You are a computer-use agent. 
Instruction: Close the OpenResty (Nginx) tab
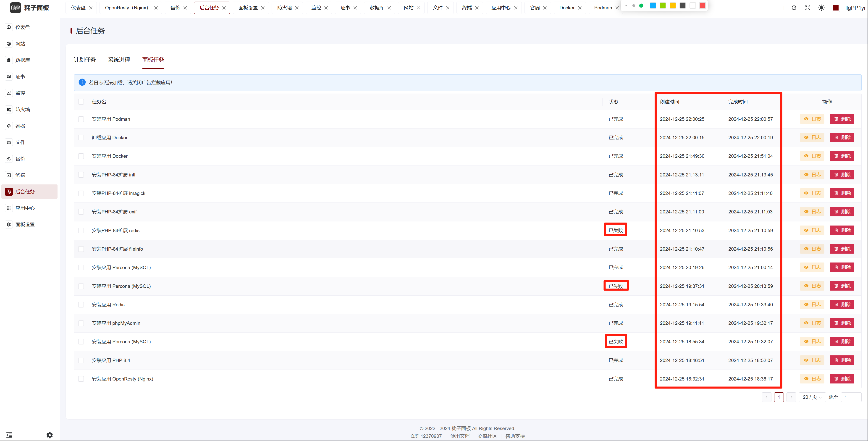coord(156,8)
